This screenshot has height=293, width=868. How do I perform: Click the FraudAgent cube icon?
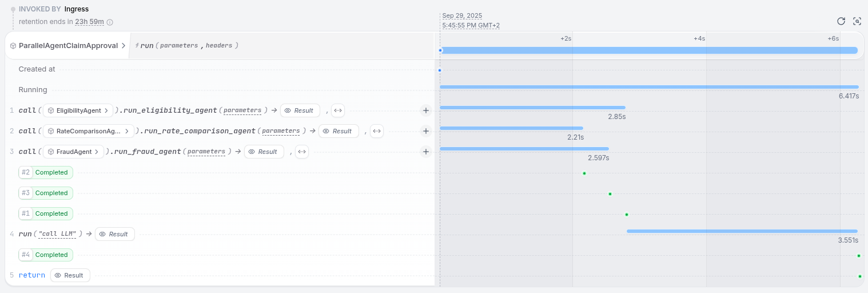click(x=51, y=152)
